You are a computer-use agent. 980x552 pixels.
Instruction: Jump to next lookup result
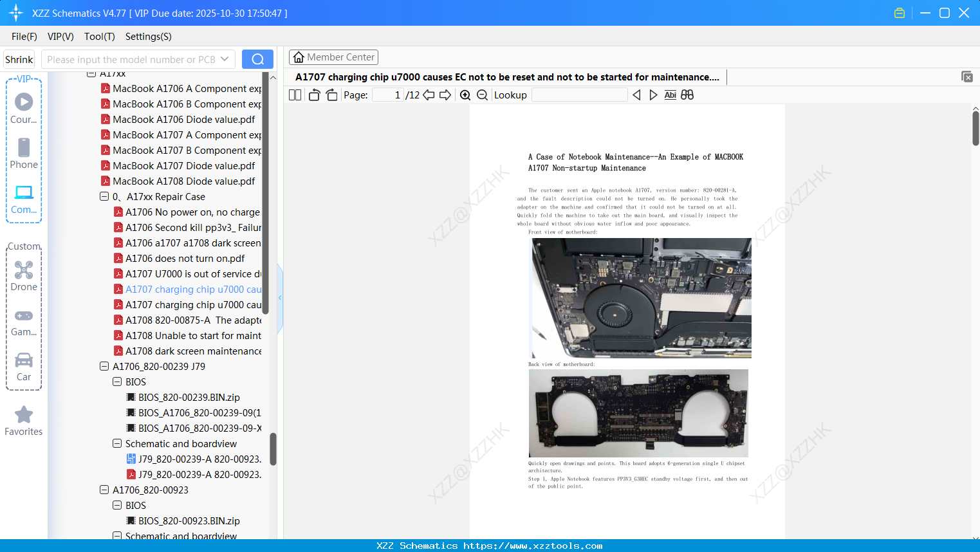tap(653, 95)
